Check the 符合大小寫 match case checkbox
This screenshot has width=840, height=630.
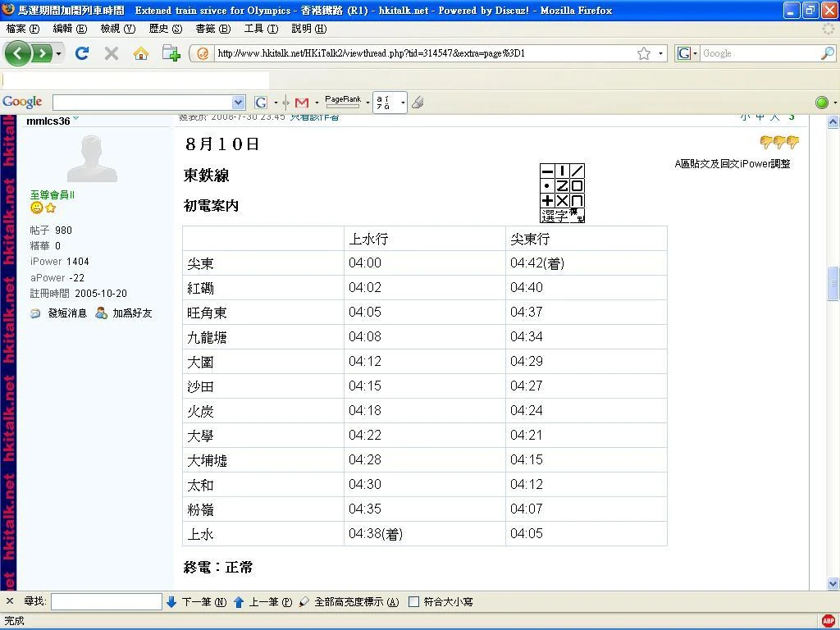click(413, 601)
